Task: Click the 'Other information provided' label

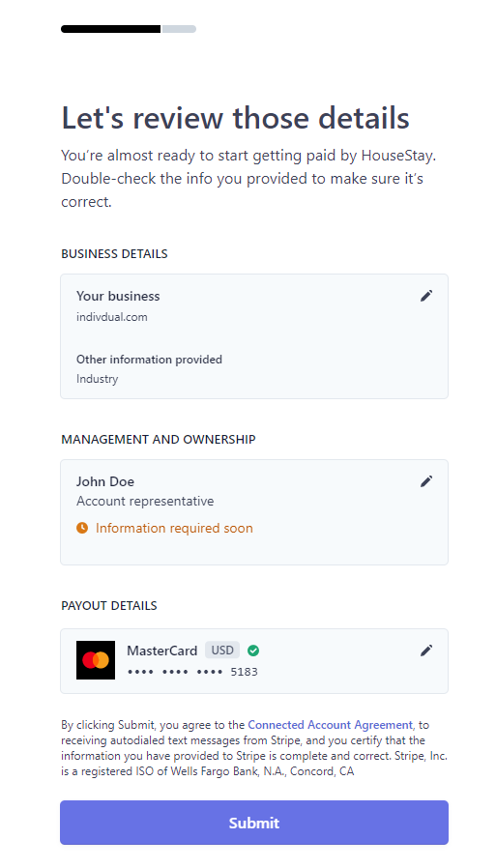Action: point(149,360)
